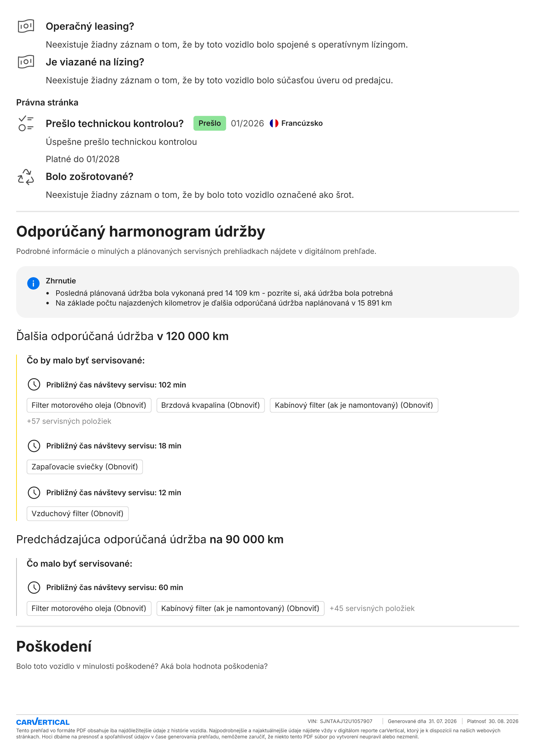The height and width of the screenshot is (756, 535).
Task: Click the money icon beside Je viazané na lízing
Action: pyautogui.click(x=26, y=62)
